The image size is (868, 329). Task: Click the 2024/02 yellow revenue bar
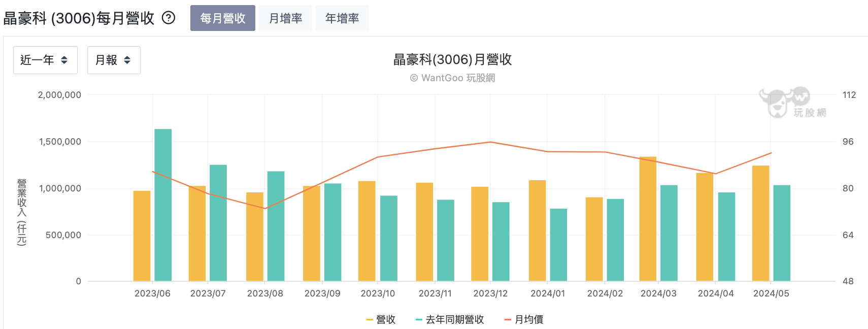(x=594, y=239)
